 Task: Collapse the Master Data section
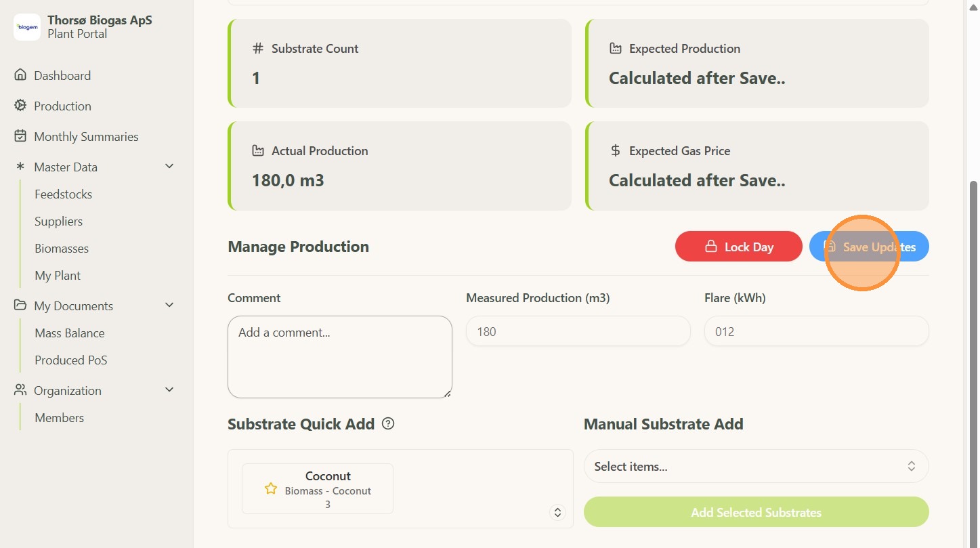pyautogui.click(x=169, y=167)
